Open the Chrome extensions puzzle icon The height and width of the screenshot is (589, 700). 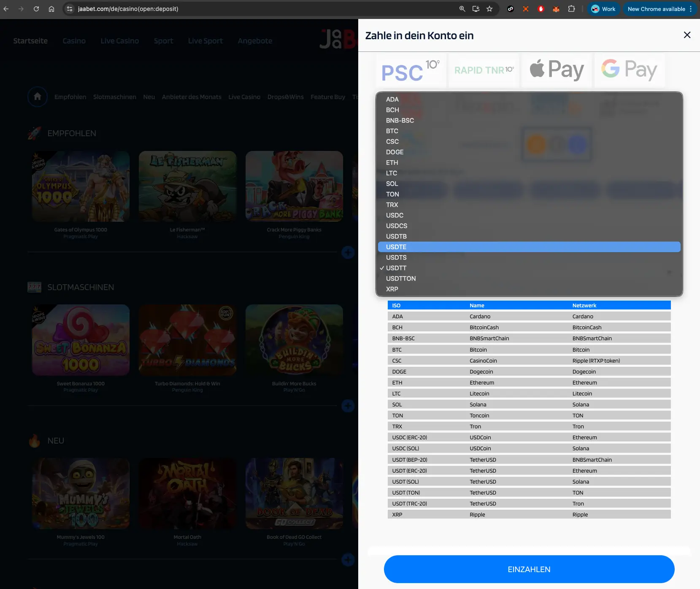click(x=571, y=9)
